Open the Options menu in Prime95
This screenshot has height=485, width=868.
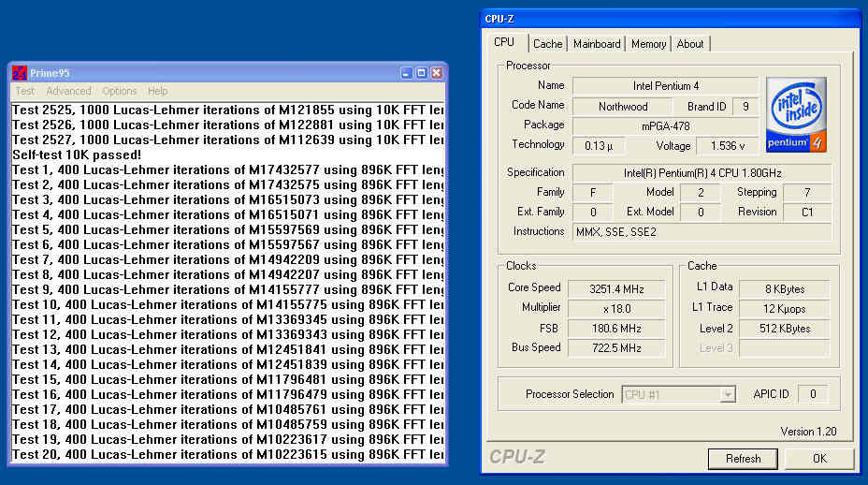click(119, 91)
